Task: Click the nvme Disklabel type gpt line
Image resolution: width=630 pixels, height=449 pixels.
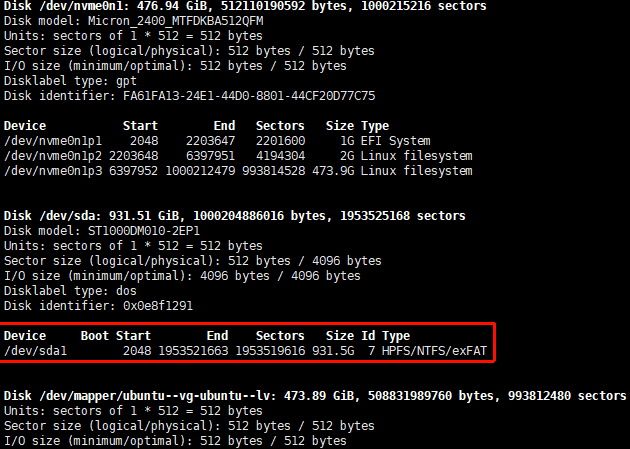Action: [70, 81]
